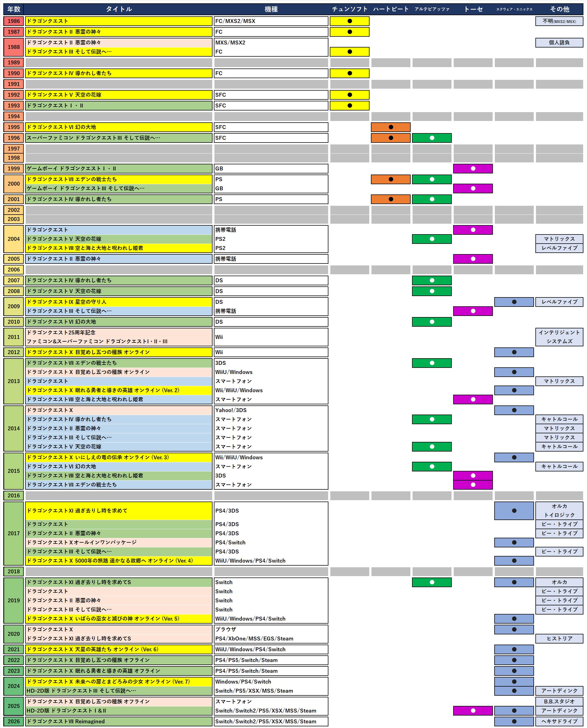Screen dimensions: 587x728
Task: Click the orange ハートビート marker in 1995 row
Action: [391, 127]
